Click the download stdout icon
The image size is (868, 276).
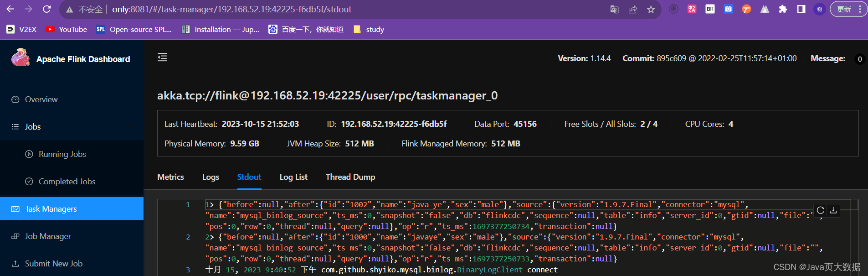tap(833, 210)
